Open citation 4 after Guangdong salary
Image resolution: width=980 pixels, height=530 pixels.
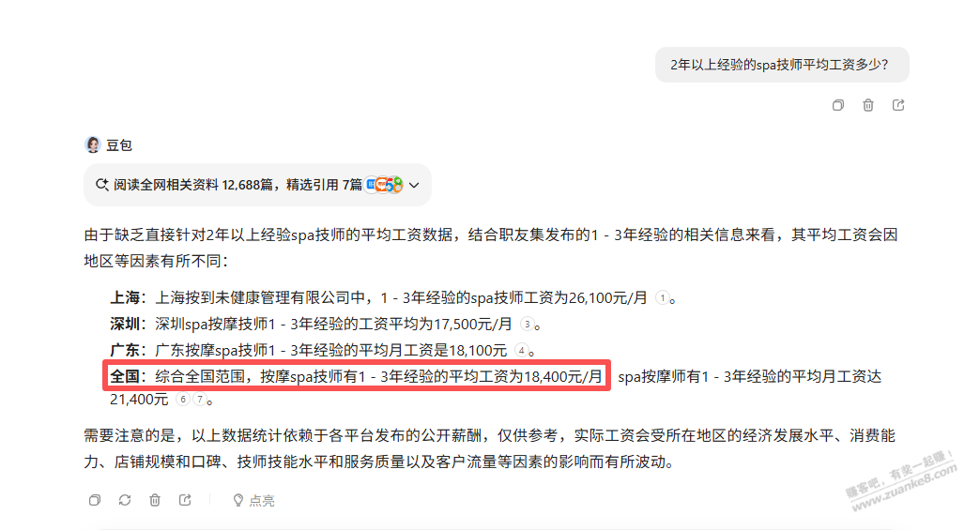coord(521,350)
